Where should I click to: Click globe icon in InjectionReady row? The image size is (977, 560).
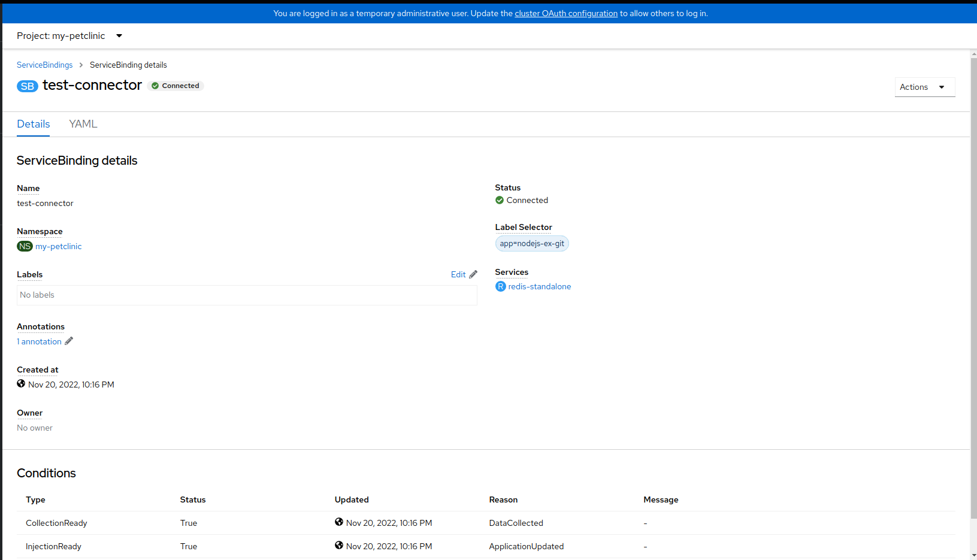click(x=339, y=546)
